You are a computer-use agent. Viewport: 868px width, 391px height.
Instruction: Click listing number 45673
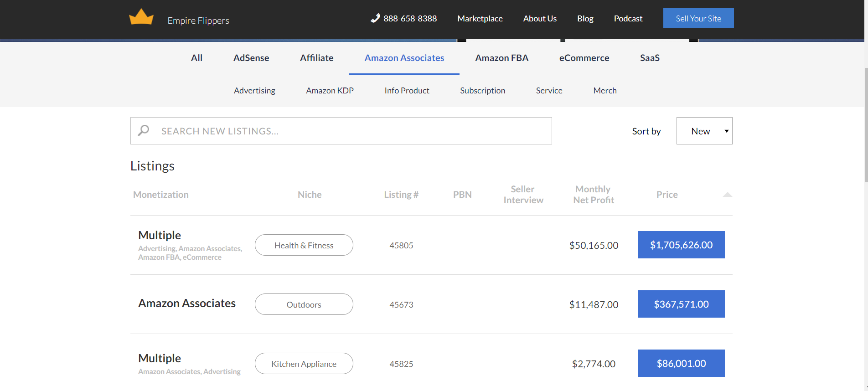pyautogui.click(x=401, y=304)
